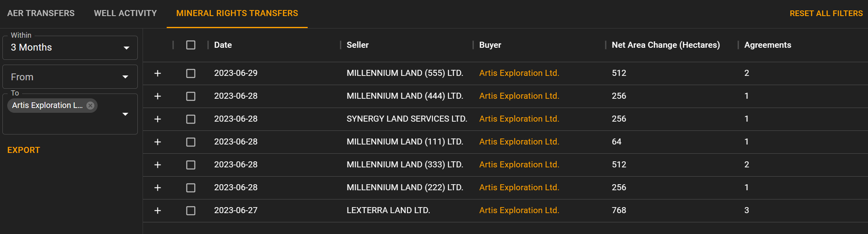Screen dimensions: 868x234
Task: Sort by Net Area Change column header
Action: pyautogui.click(x=666, y=45)
